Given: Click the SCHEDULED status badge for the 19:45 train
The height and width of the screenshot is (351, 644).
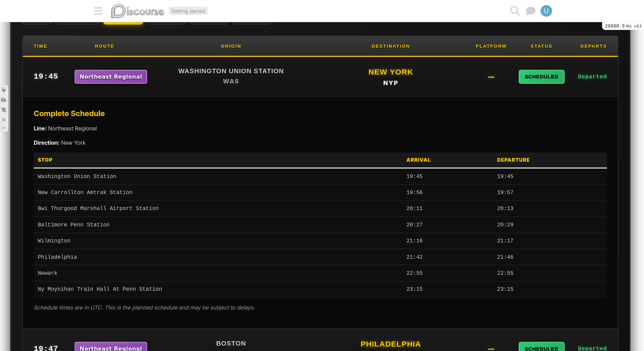Looking at the screenshot, I should click(541, 77).
